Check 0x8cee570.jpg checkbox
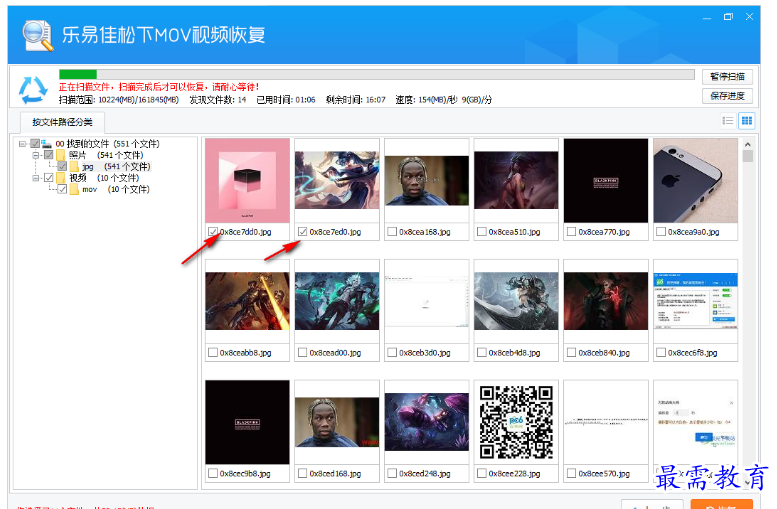This screenshot has height=509, width=777. [571, 473]
